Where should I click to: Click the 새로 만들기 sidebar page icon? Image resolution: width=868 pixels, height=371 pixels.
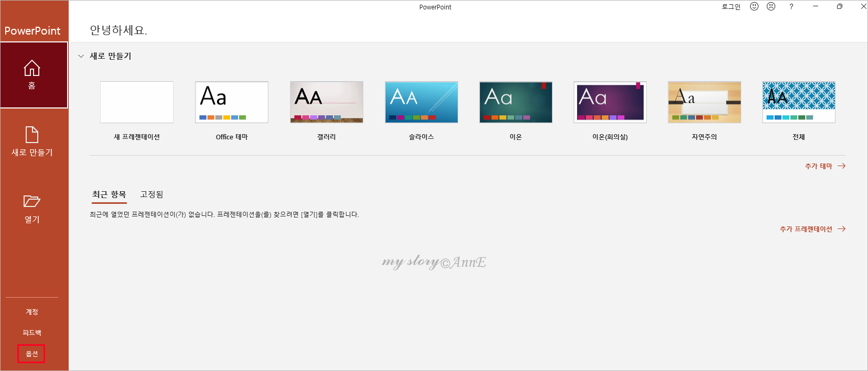coord(32,135)
